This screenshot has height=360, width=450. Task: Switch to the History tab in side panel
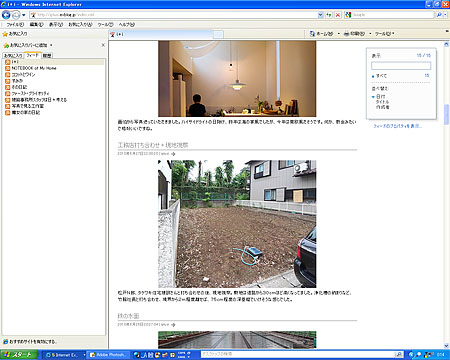pos(47,56)
